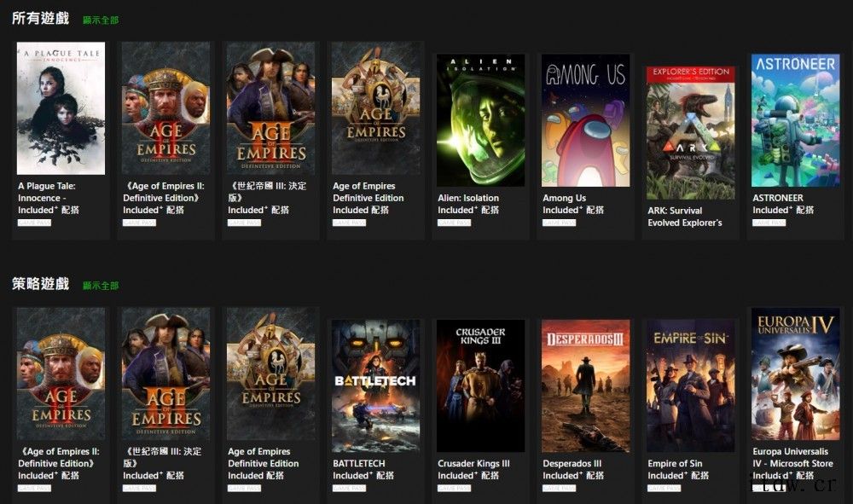Click 'Age of Empires Definitive Edition' title under 策略遊戲

(264, 457)
